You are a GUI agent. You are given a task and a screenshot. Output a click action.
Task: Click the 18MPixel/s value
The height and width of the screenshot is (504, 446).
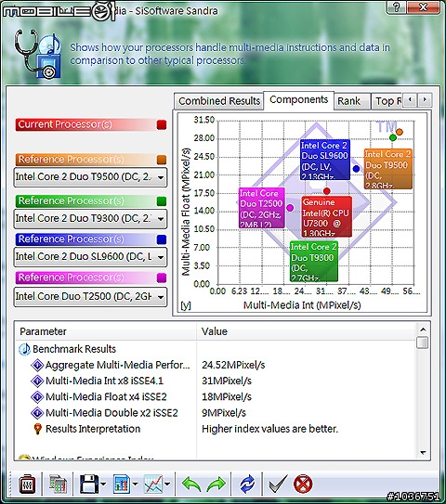pyautogui.click(x=227, y=397)
